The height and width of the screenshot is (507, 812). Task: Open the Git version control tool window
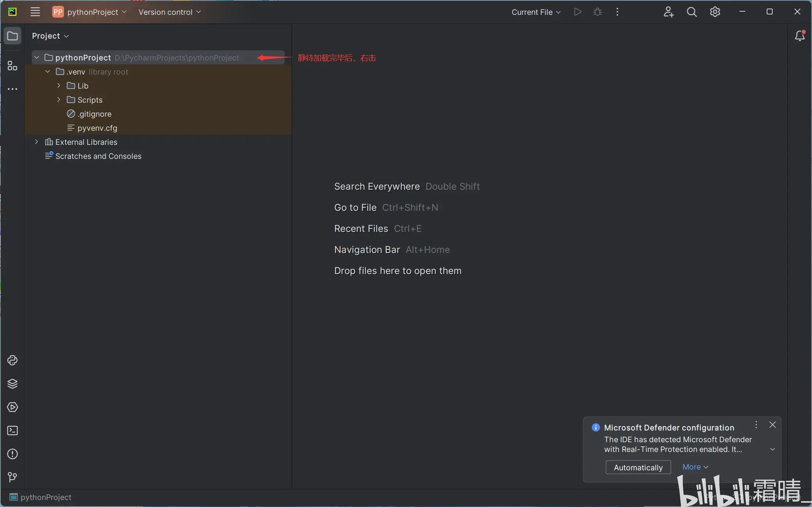coord(12,477)
